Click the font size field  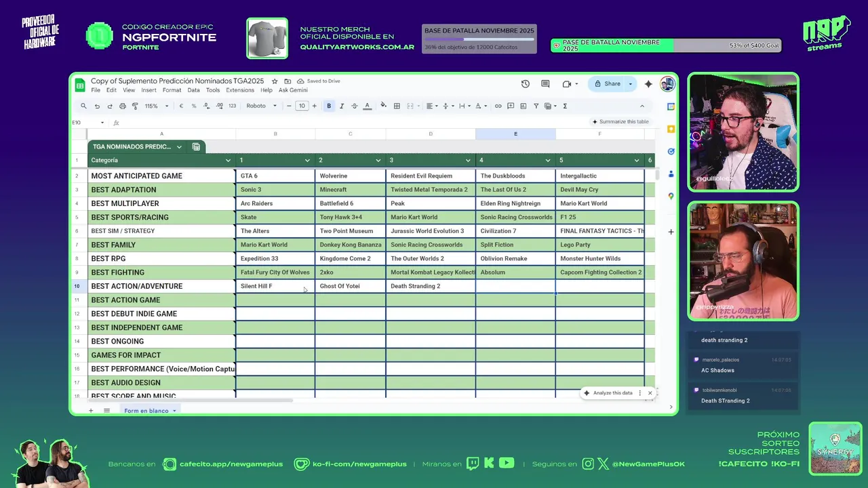pos(302,106)
